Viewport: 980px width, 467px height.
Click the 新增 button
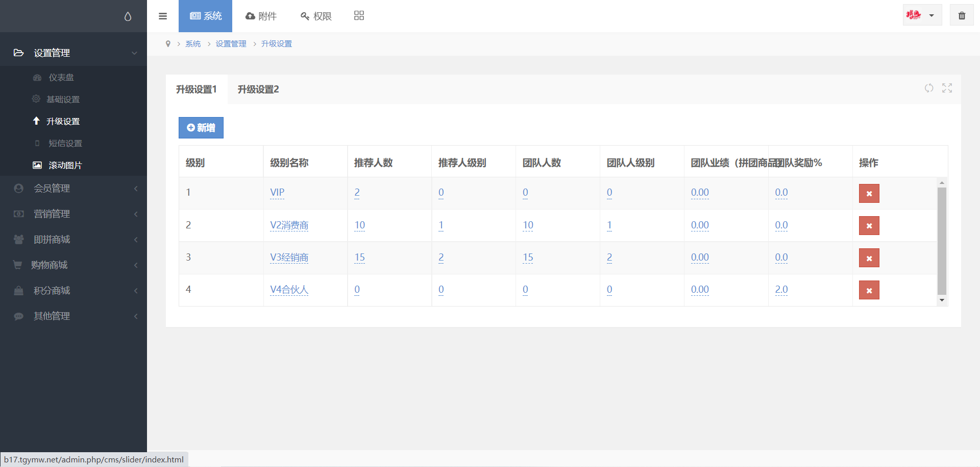(201, 128)
